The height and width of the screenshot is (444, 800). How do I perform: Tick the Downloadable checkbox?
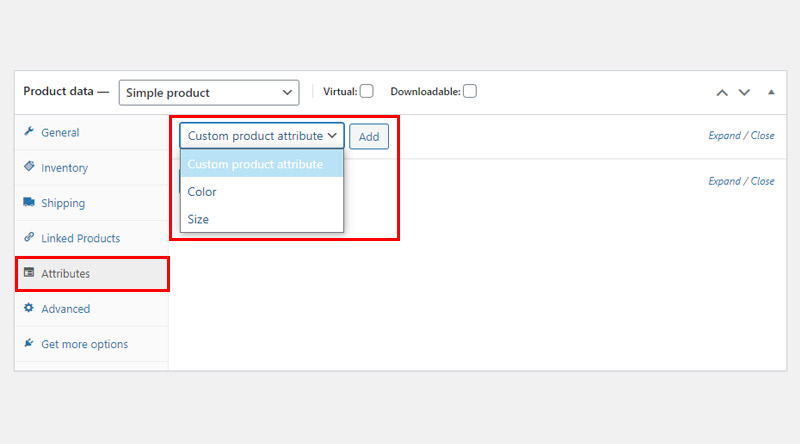[x=470, y=91]
